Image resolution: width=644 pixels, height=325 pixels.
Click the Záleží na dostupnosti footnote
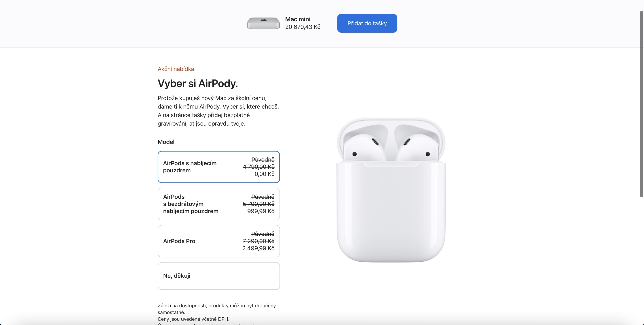216,308
